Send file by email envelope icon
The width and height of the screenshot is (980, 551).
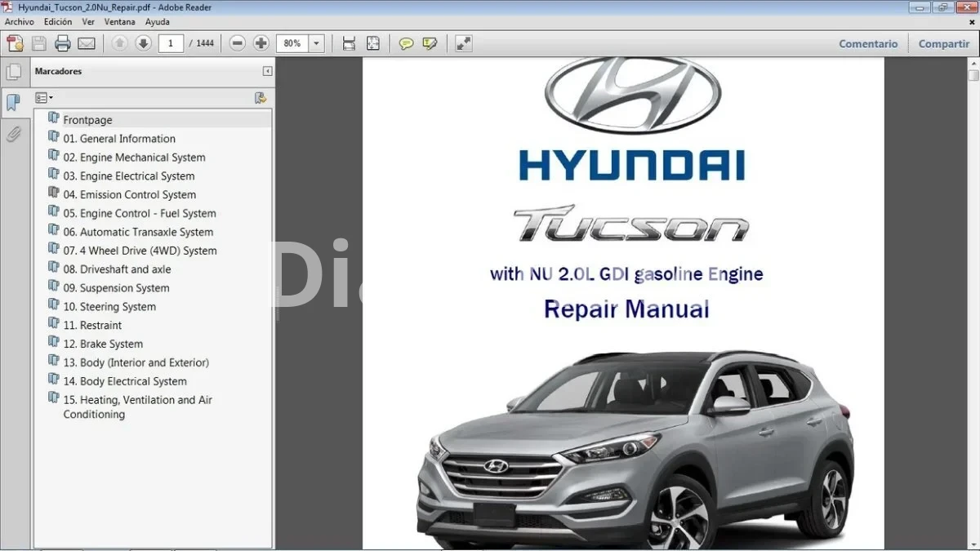[87, 43]
